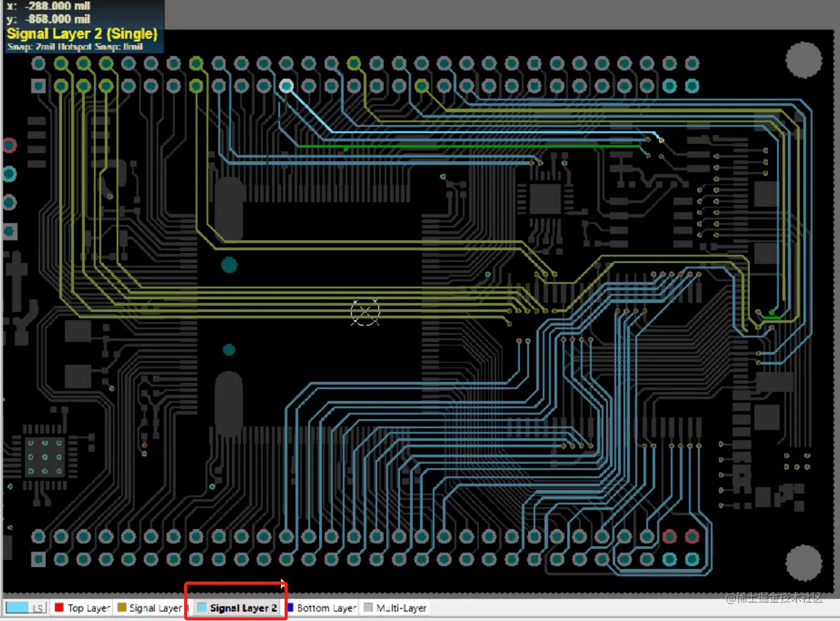Click the gray Multi-Layer color swatch

click(x=368, y=607)
